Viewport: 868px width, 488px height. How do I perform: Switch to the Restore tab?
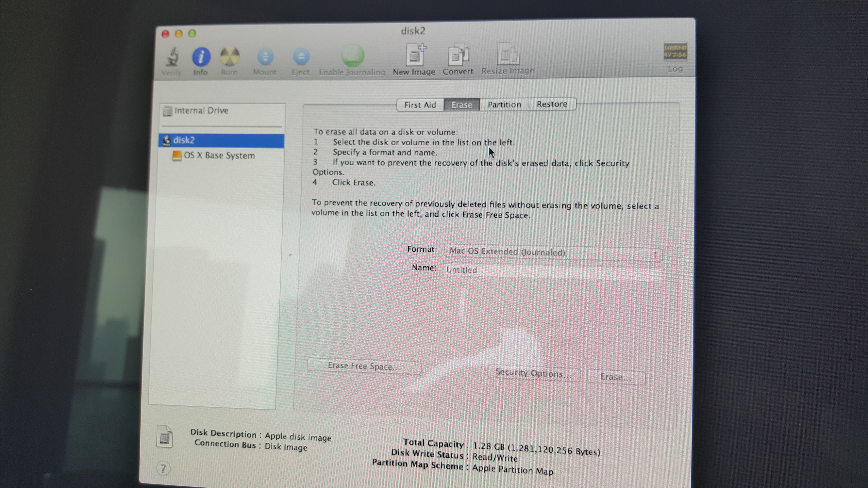[x=552, y=104]
